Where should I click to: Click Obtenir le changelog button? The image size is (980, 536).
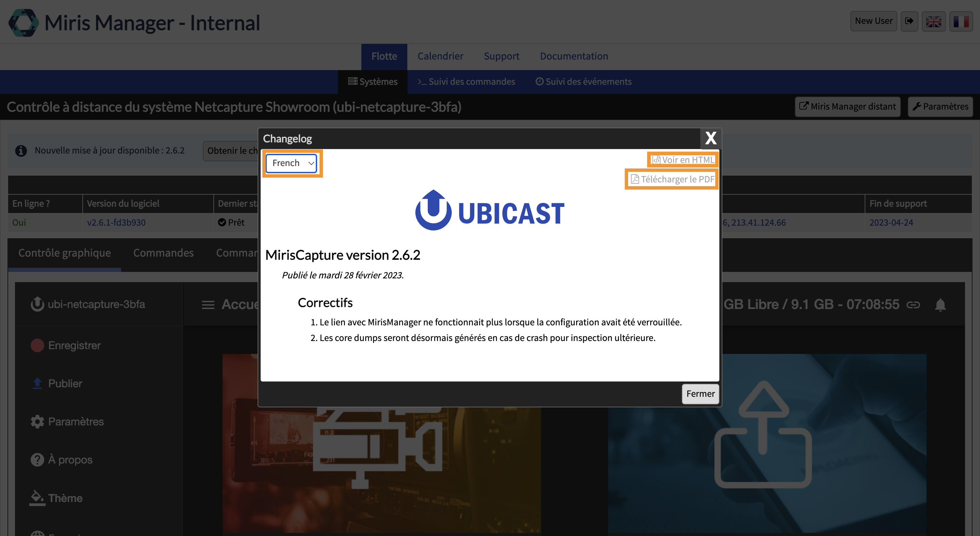[231, 151]
